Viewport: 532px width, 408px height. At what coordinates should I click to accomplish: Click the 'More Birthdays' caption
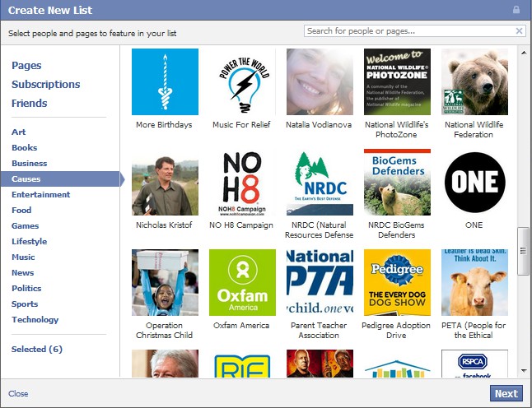pyautogui.click(x=164, y=125)
